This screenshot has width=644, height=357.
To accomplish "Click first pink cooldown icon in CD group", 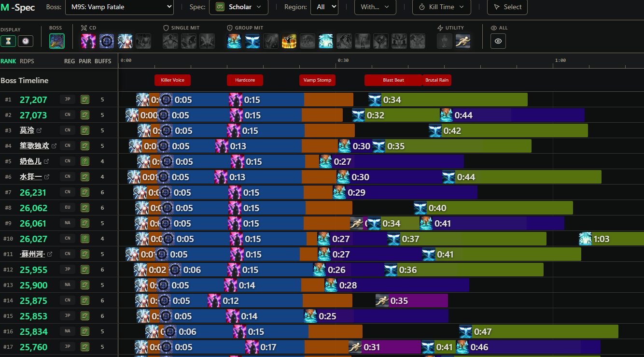I will (88, 41).
